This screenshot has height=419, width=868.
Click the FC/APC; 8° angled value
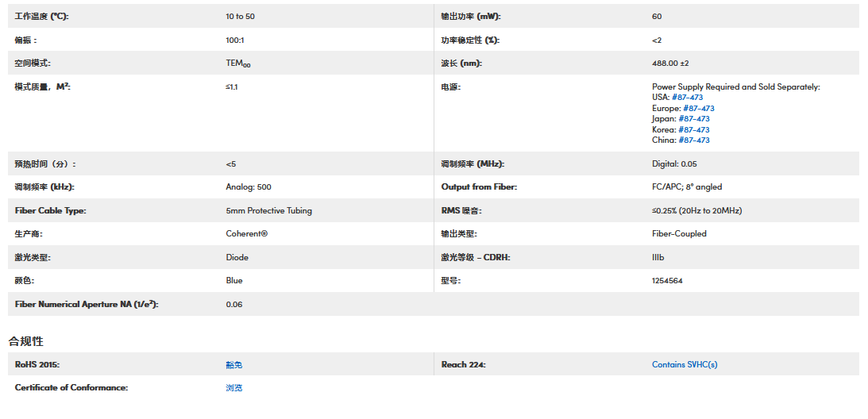pos(686,187)
